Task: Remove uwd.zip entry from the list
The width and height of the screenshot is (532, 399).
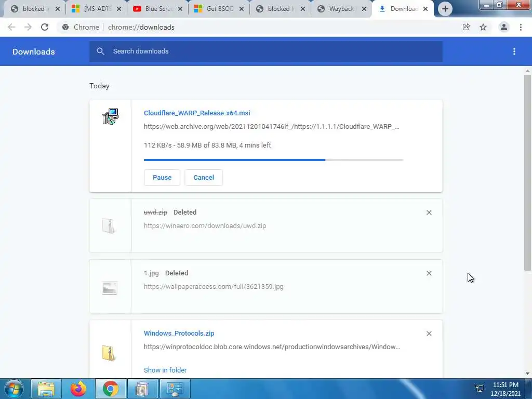Action: click(x=429, y=212)
